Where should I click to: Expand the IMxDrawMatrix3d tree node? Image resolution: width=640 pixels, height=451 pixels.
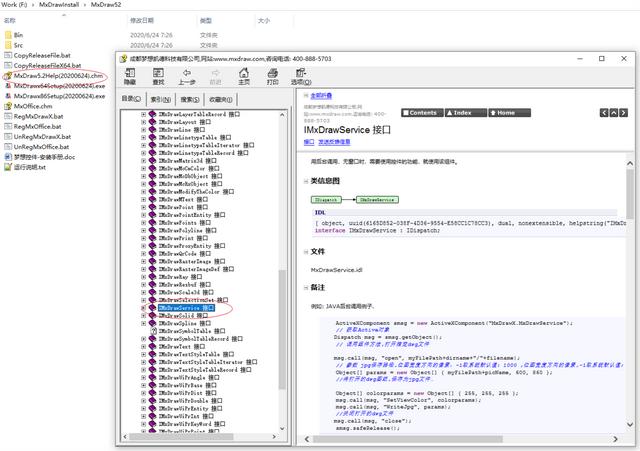[x=143, y=161]
